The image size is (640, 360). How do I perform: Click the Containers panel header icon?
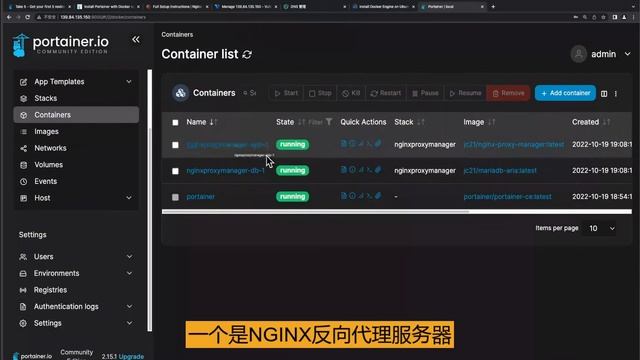180,93
